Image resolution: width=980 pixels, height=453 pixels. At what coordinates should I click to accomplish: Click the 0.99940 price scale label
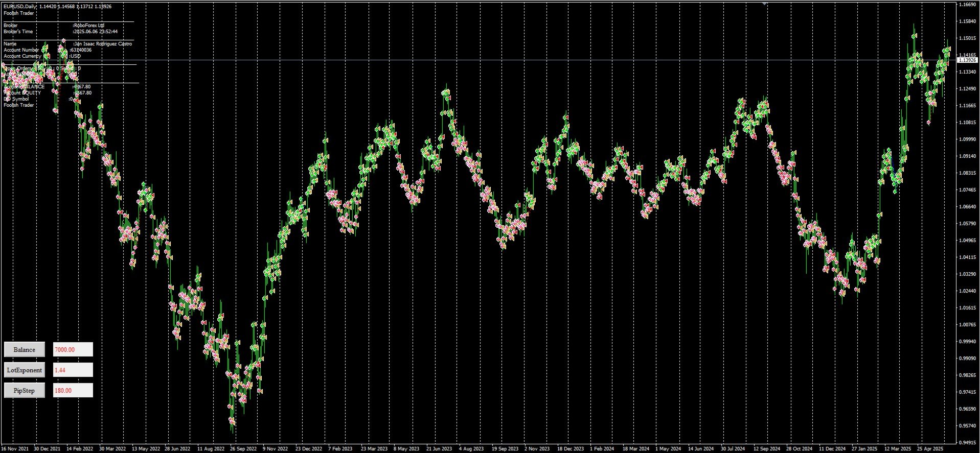[967, 342]
